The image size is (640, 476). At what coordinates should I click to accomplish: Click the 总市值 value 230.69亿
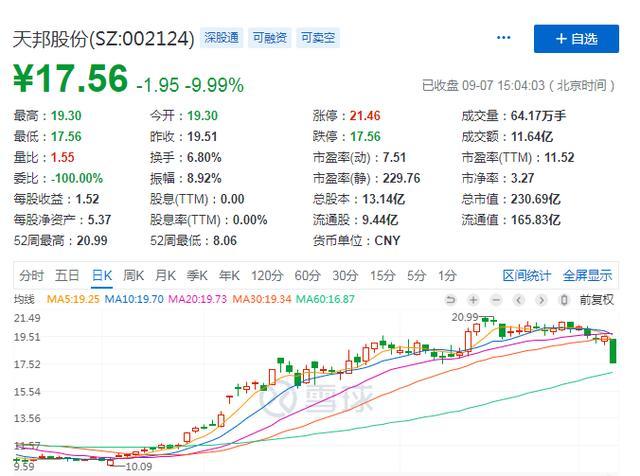pyautogui.click(x=536, y=199)
